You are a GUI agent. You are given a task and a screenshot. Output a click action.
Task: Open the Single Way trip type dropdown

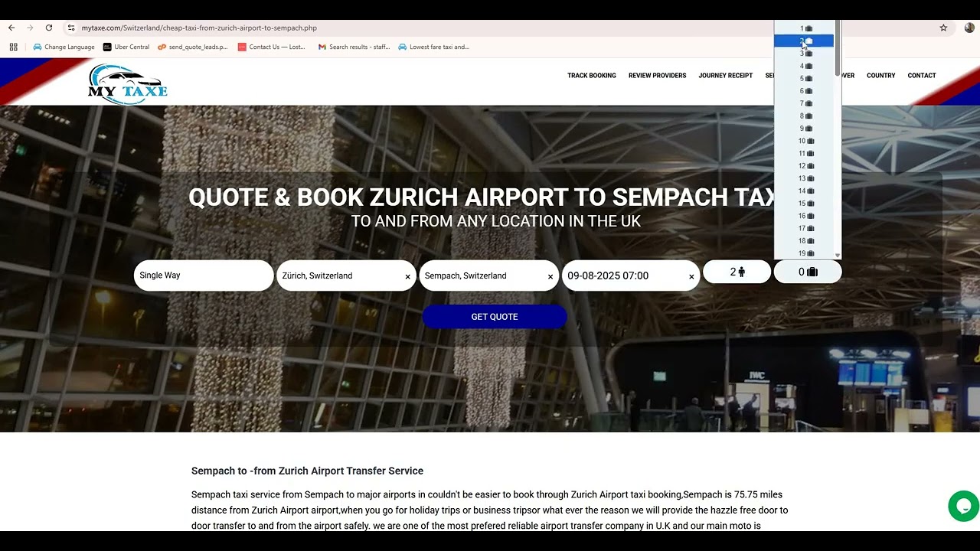pyautogui.click(x=204, y=275)
